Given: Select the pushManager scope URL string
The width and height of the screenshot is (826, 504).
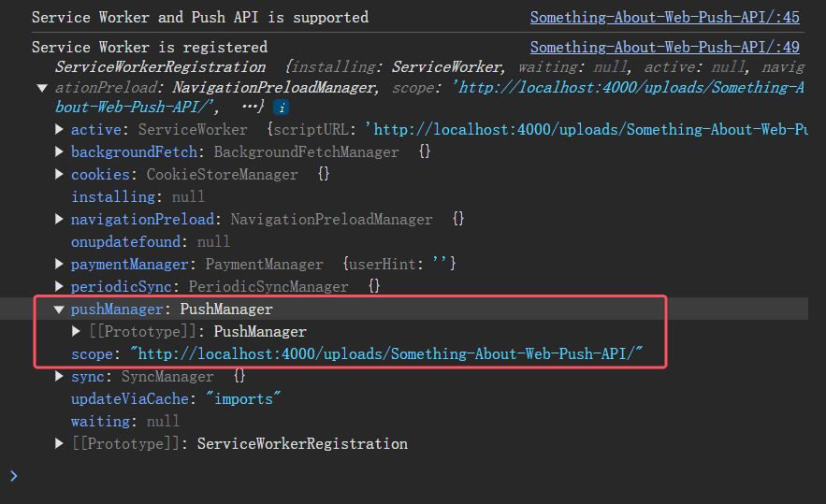Looking at the screenshot, I should tap(386, 353).
